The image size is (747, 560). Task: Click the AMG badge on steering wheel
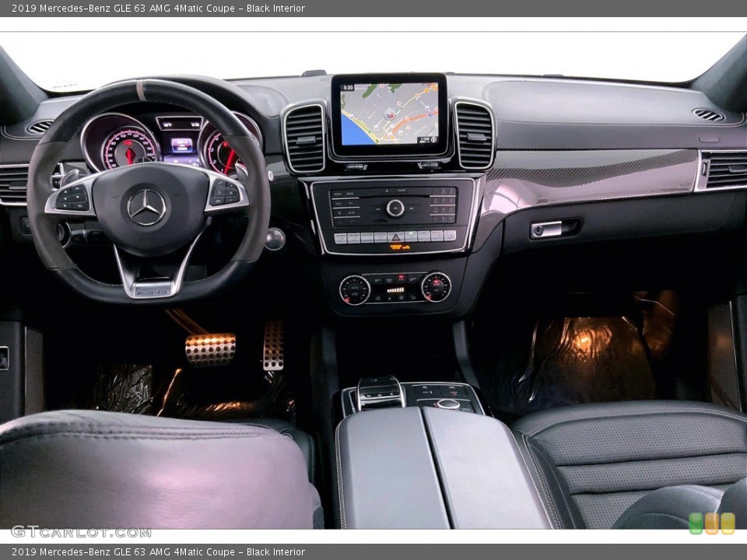tap(151, 292)
